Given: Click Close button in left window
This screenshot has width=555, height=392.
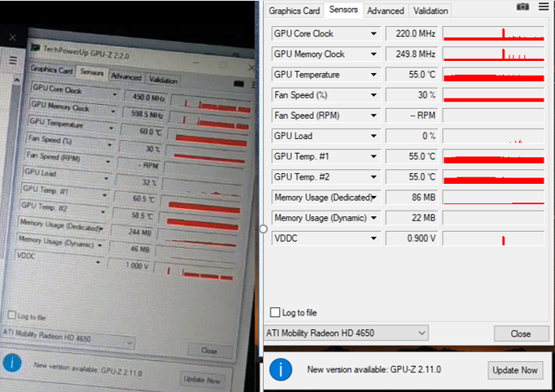Looking at the screenshot, I should [209, 351].
